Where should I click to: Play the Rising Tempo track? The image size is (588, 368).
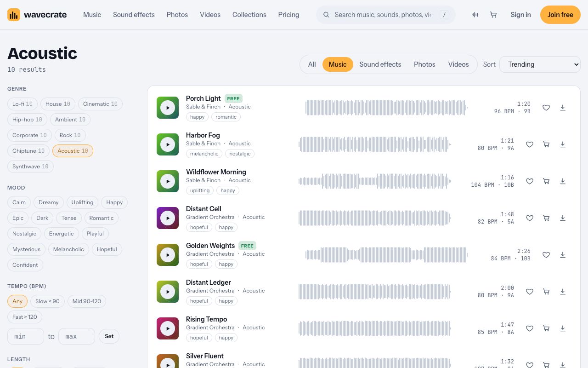click(168, 328)
